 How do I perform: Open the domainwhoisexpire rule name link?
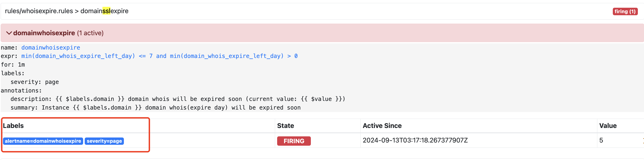(51, 47)
